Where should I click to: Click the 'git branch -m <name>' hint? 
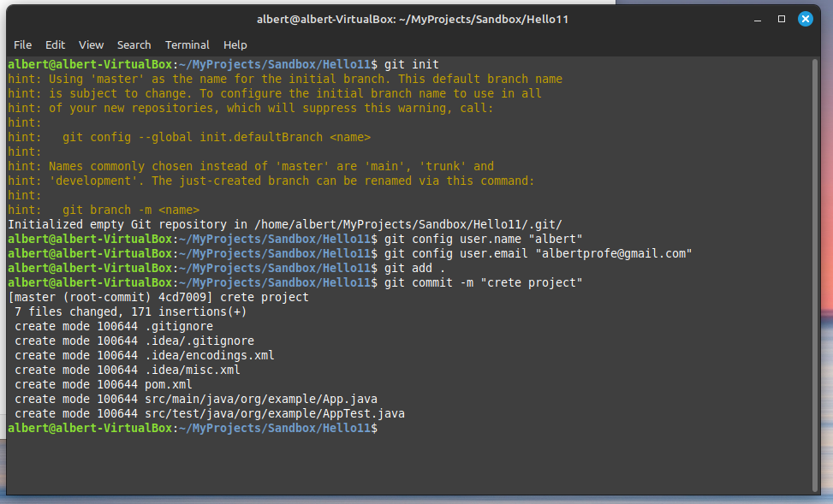(x=131, y=210)
